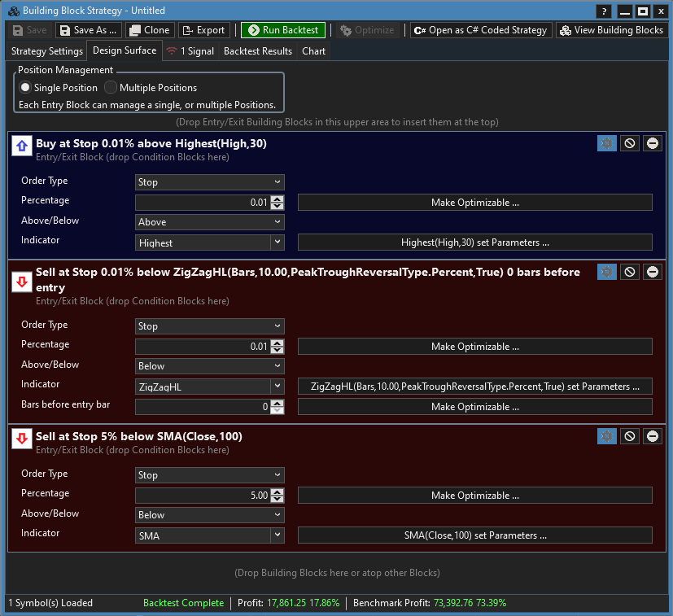This screenshot has width=673, height=616.
Task: Disable the Sell below SMA block
Action: 629,436
